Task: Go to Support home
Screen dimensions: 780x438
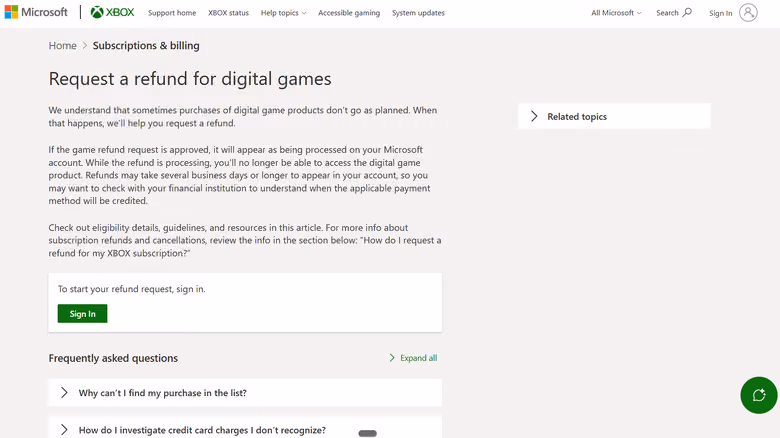Action: coord(172,13)
